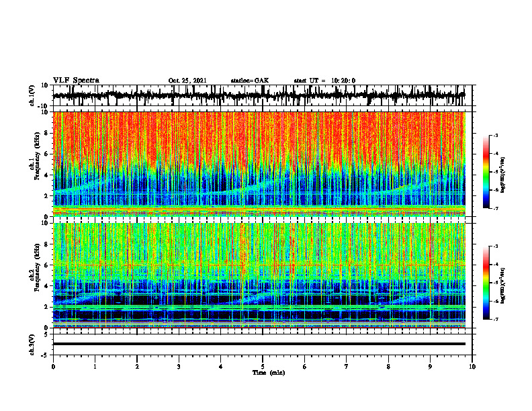Click the "ch.3(V)" axis label
Viewport: 532px width, 411px height.
[x=32, y=345]
